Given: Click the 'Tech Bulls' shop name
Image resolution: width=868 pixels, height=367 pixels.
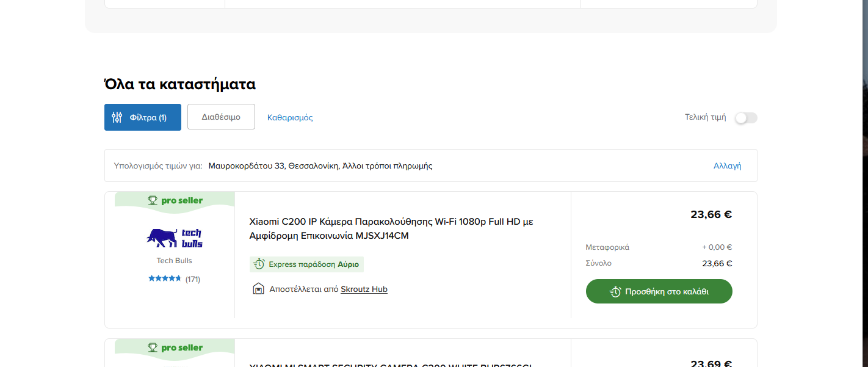Looking at the screenshot, I should coord(175,261).
